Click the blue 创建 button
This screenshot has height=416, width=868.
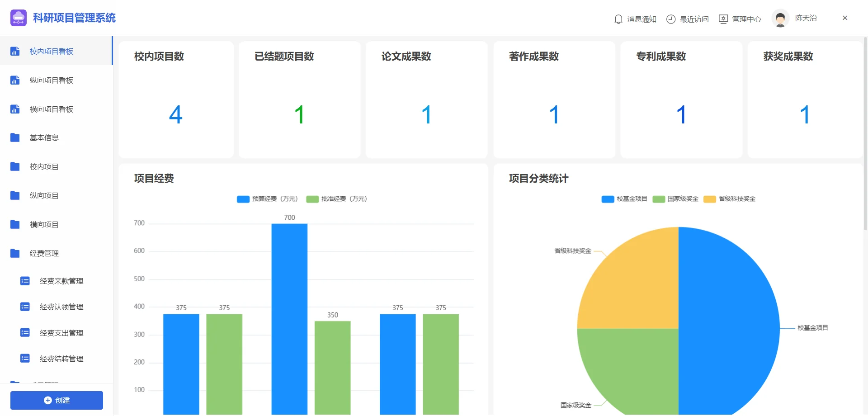pyautogui.click(x=57, y=401)
